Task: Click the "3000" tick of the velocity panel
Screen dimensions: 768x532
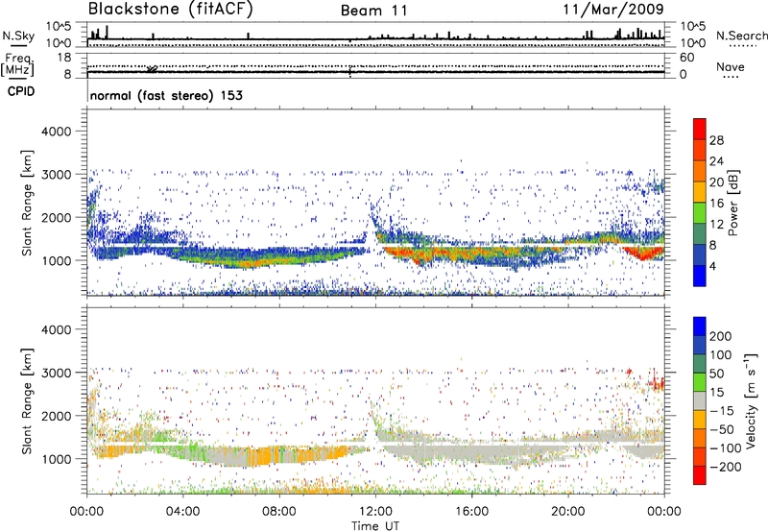Action: (56, 373)
